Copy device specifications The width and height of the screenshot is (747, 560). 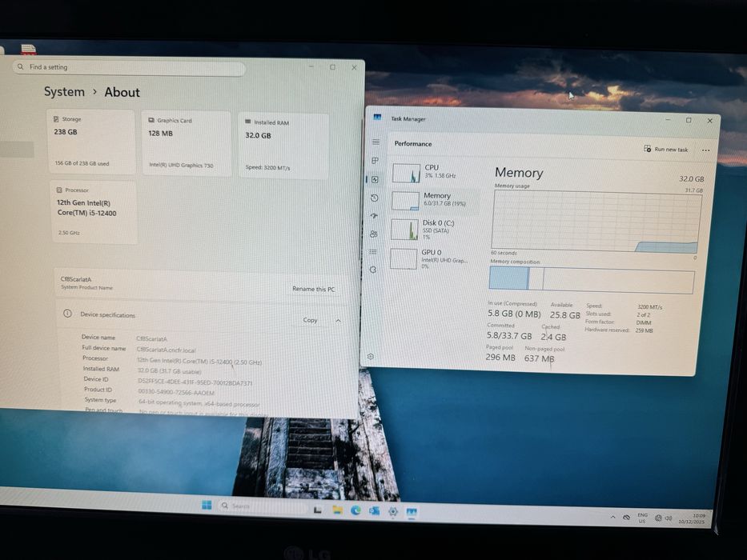click(x=310, y=320)
